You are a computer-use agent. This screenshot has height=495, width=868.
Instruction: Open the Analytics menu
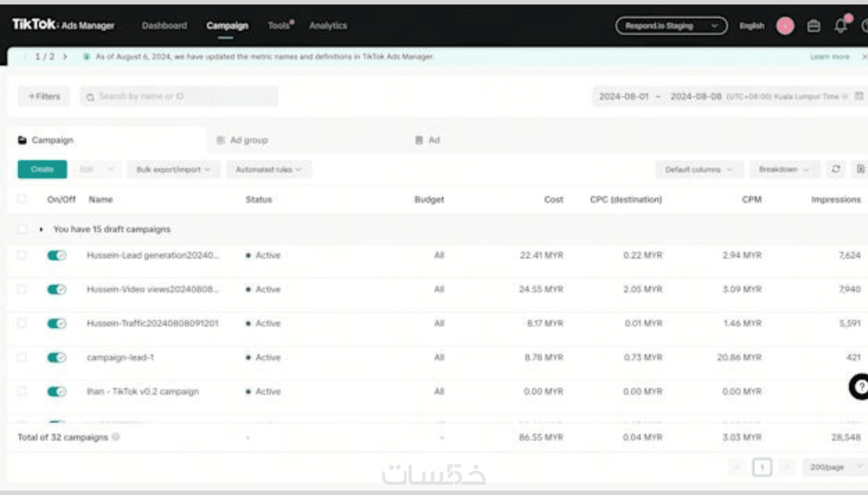pos(328,26)
